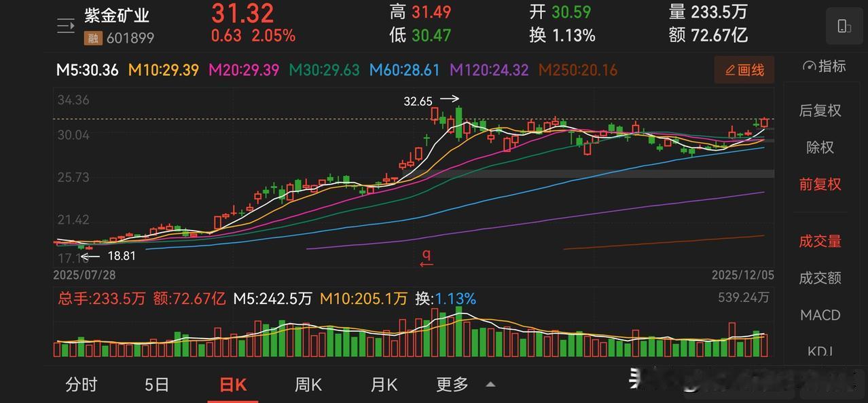Select the 日K daily candlestick tab
The width and height of the screenshot is (868, 403).
click(233, 385)
